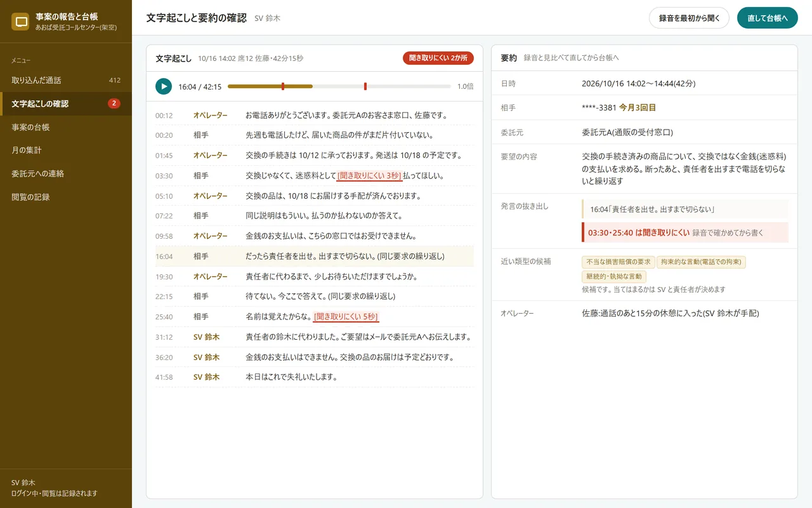Open 委託元への連絡
Image resolution: width=812 pixels, height=508 pixels.
66,173
